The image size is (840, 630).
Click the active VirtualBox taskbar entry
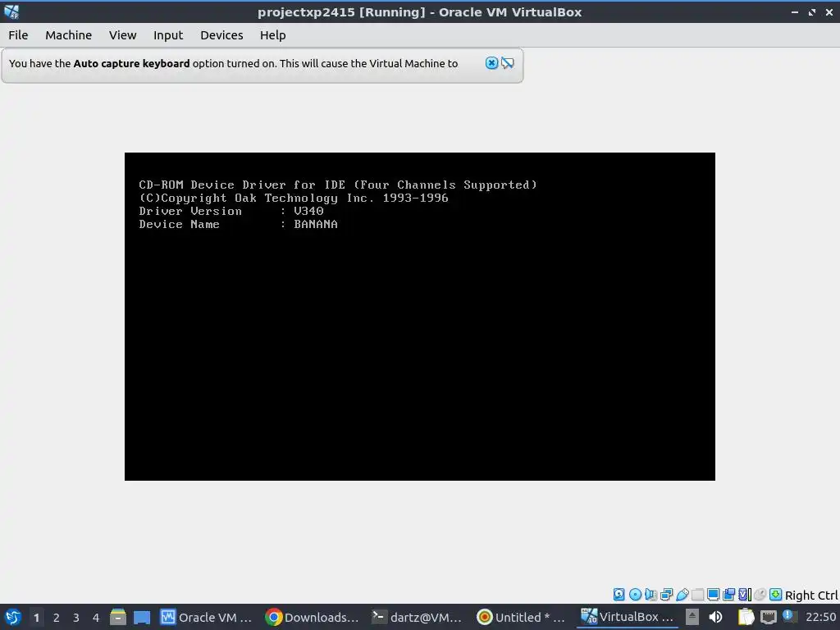[x=628, y=617]
